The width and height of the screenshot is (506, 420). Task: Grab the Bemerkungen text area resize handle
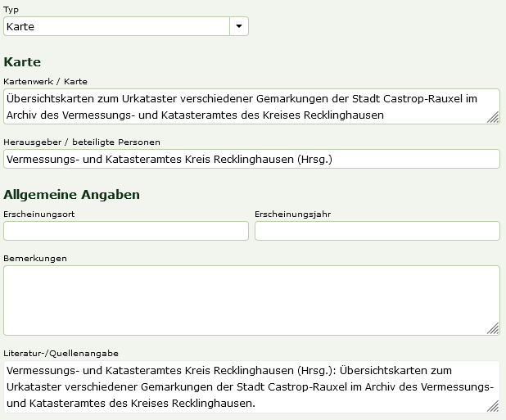click(493, 328)
